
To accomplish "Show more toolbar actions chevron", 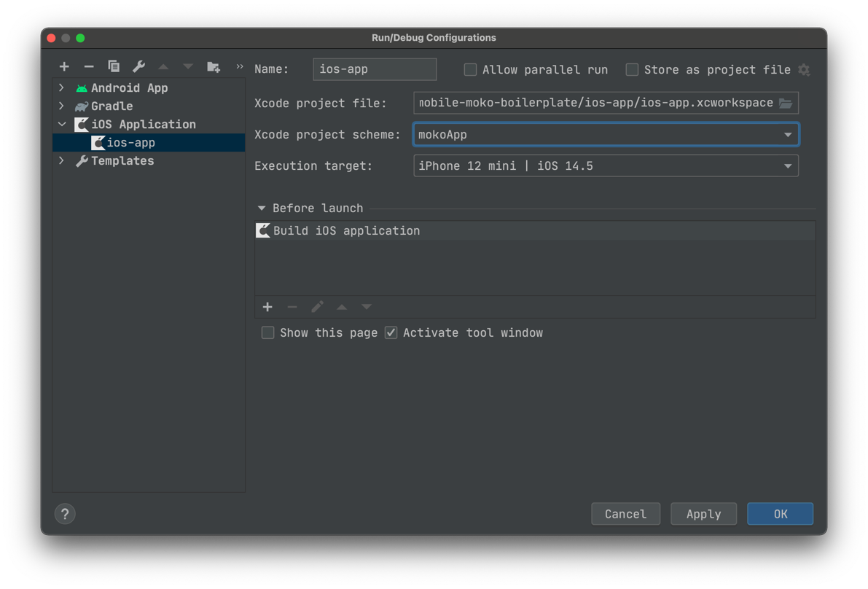I will click(x=240, y=66).
